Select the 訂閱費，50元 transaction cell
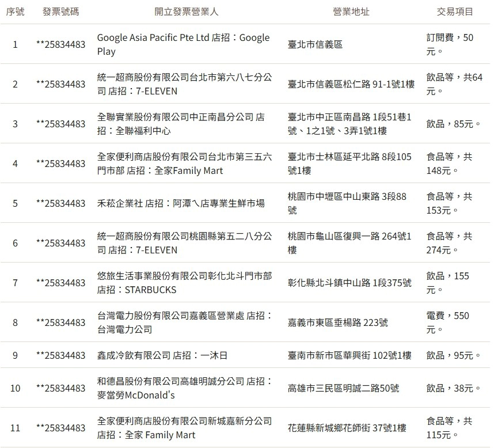 (x=450, y=44)
